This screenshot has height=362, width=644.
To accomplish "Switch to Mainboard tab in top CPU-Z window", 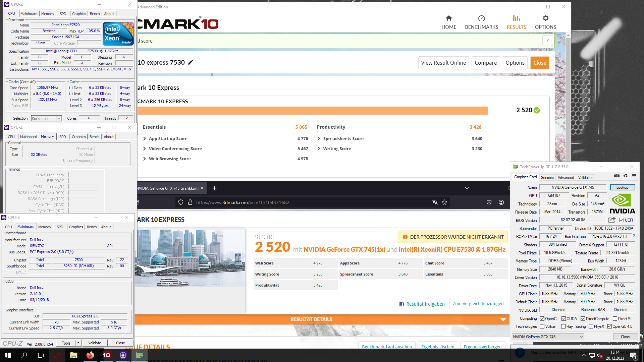I will click(x=29, y=14).
